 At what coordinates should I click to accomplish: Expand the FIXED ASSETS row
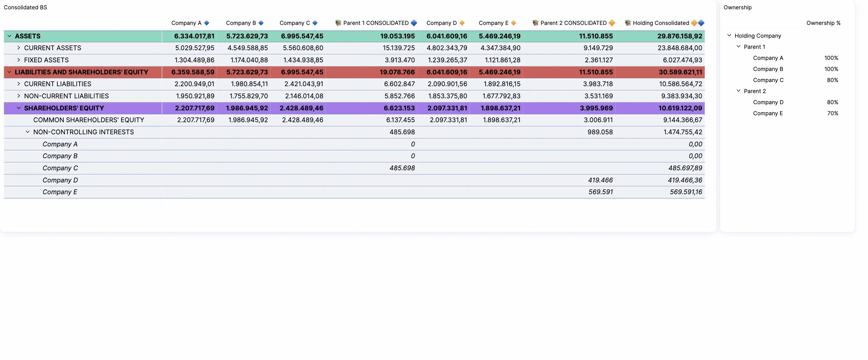pos(19,60)
